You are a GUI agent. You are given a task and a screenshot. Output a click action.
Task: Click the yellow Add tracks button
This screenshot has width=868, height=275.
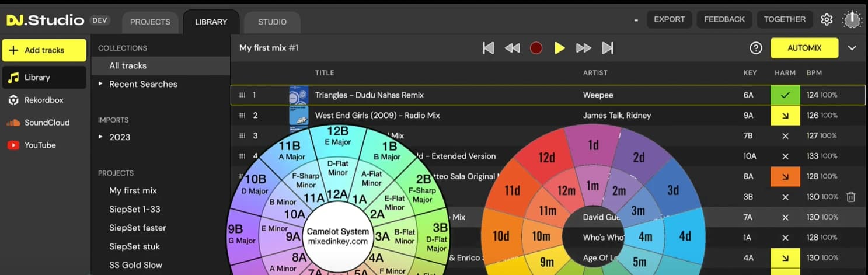(x=44, y=50)
